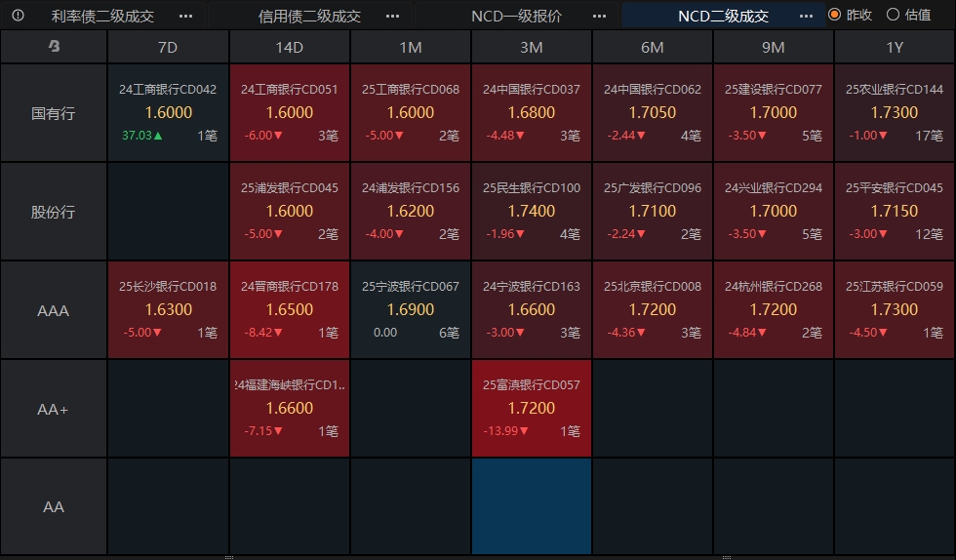Open more options beside 信用债二级成交
956x560 pixels.
392,17
